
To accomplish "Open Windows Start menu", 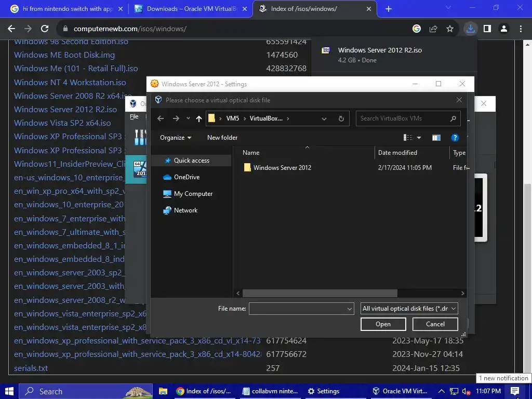I will (9, 391).
